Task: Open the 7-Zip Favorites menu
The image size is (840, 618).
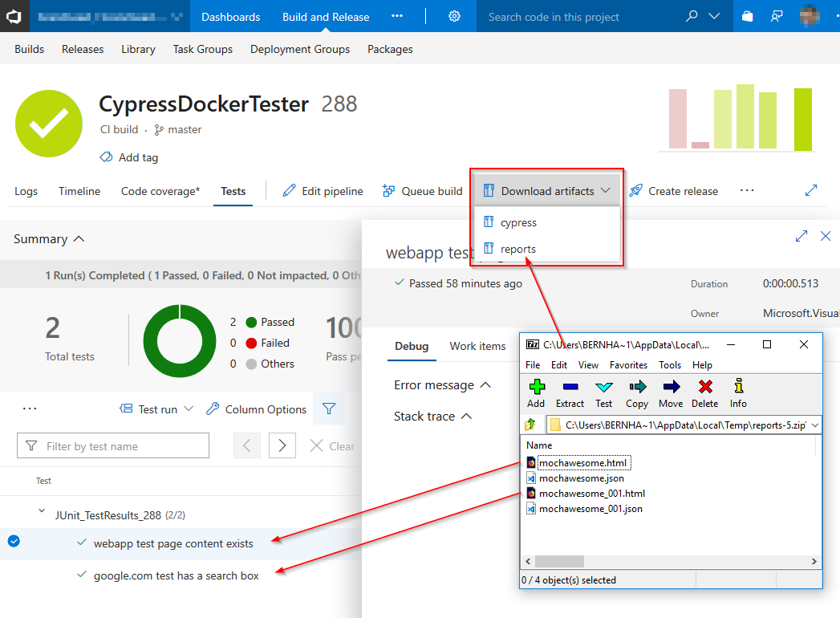Action: tap(628, 365)
